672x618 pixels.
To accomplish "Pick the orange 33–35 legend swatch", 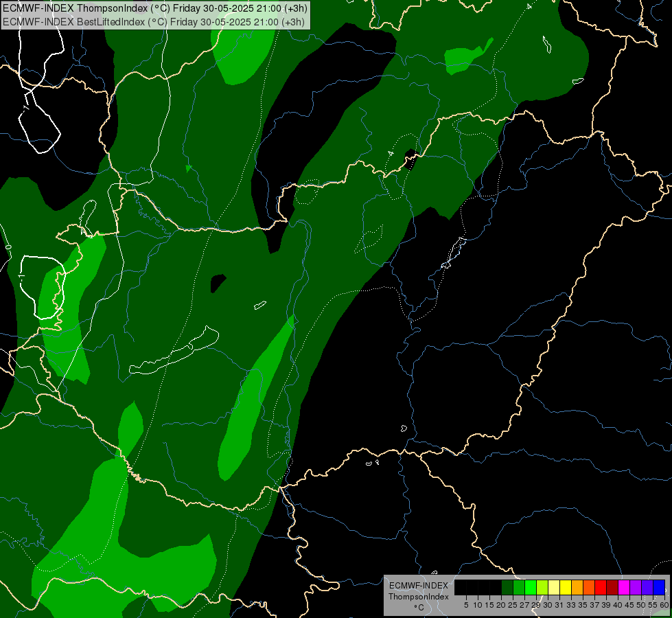I will (x=577, y=587).
